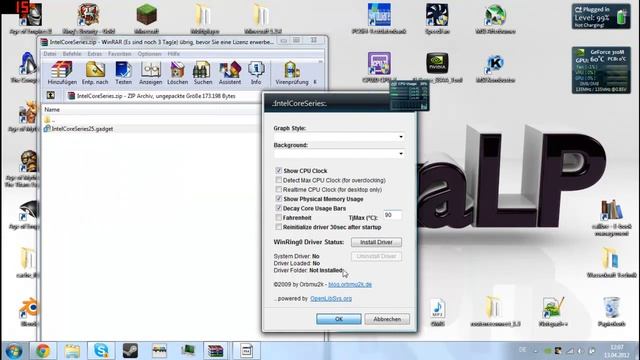Click the volume speaker tray icon
The height and width of the screenshot is (360, 640).
click(580, 351)
